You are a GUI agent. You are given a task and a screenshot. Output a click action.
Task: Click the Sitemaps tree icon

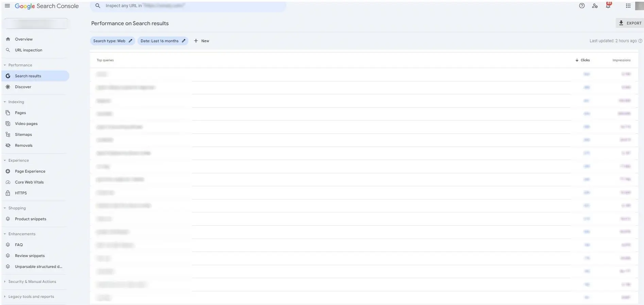click(x=8, y=134)
